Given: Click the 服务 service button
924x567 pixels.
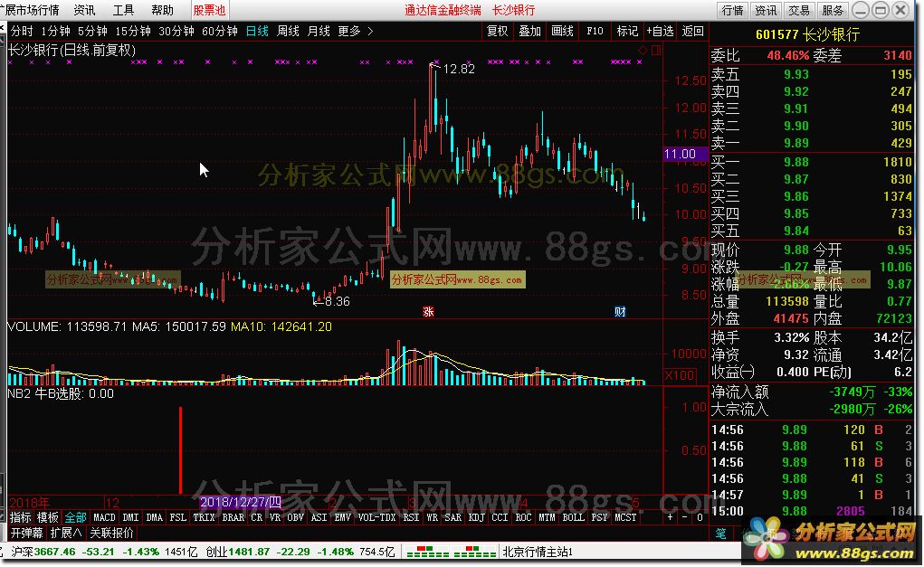Looking at the screenshot, I should pyautogui.click(x=834, y=10).
